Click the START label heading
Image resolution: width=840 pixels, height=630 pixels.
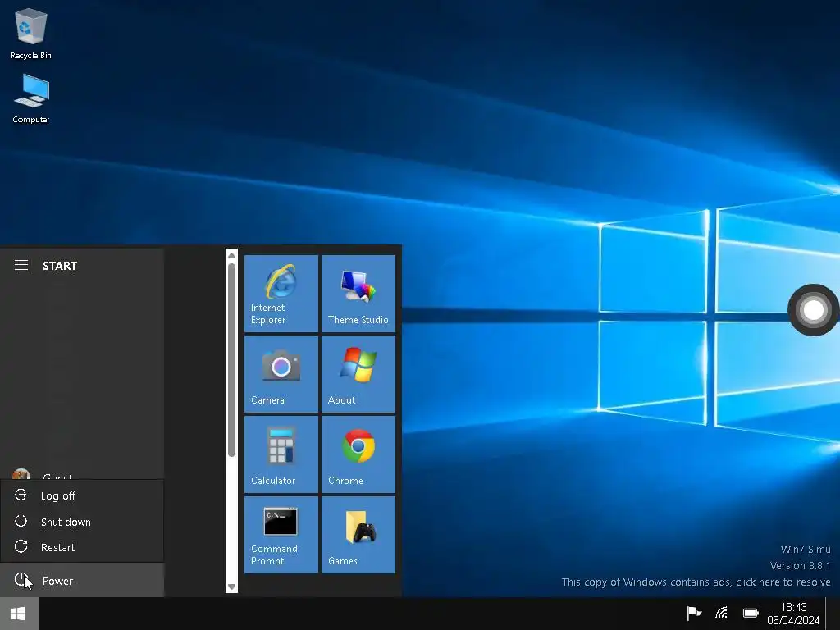pos(60,266)
